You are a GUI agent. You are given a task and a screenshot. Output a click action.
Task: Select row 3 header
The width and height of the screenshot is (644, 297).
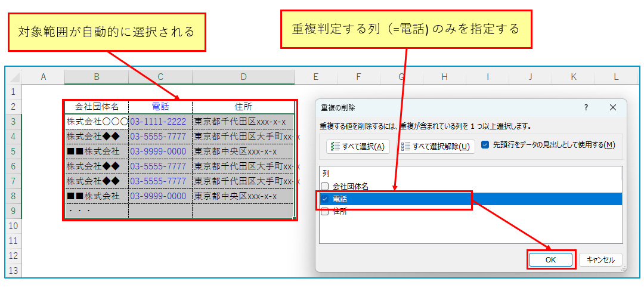click(x=13, y=122)
